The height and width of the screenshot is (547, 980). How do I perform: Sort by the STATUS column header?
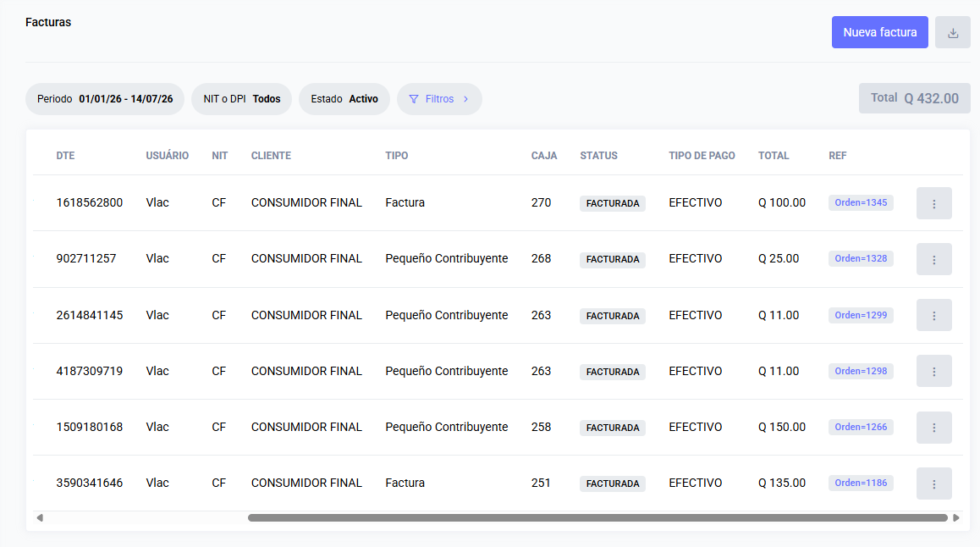tap(599, 156)
